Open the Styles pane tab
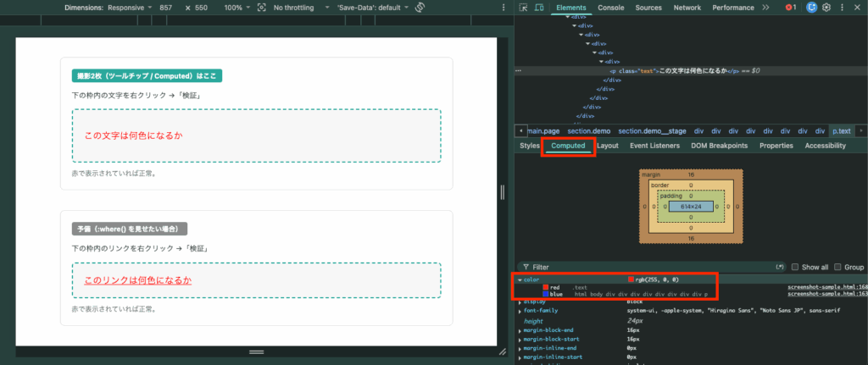868x365 pixels. [x=529, y=146]
